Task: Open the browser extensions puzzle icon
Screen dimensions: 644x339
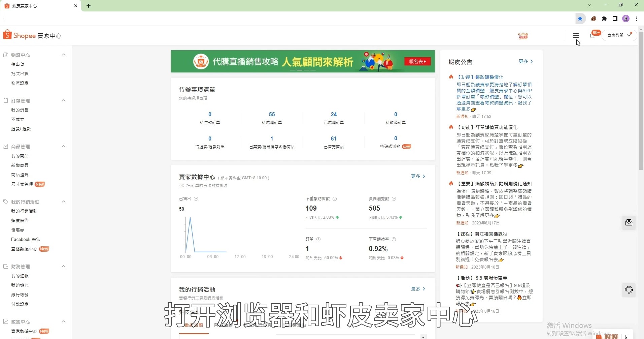Action: (604, 19)
